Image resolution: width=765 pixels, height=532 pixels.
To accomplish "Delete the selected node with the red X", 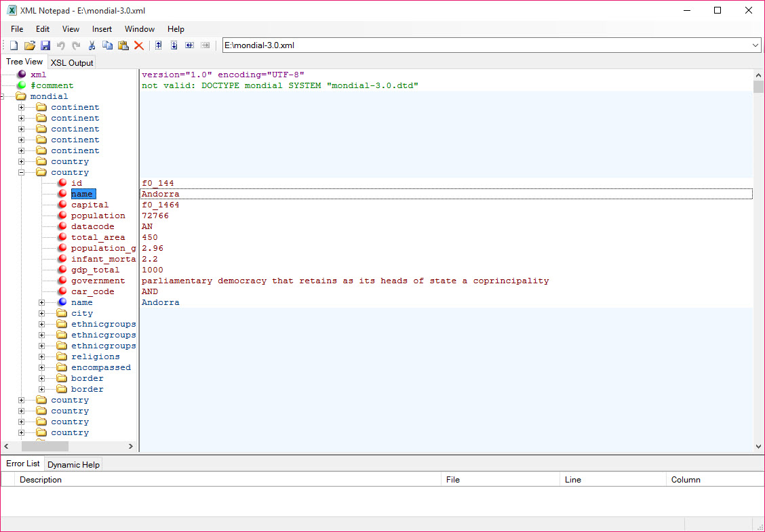I will (x=138, y=45).
